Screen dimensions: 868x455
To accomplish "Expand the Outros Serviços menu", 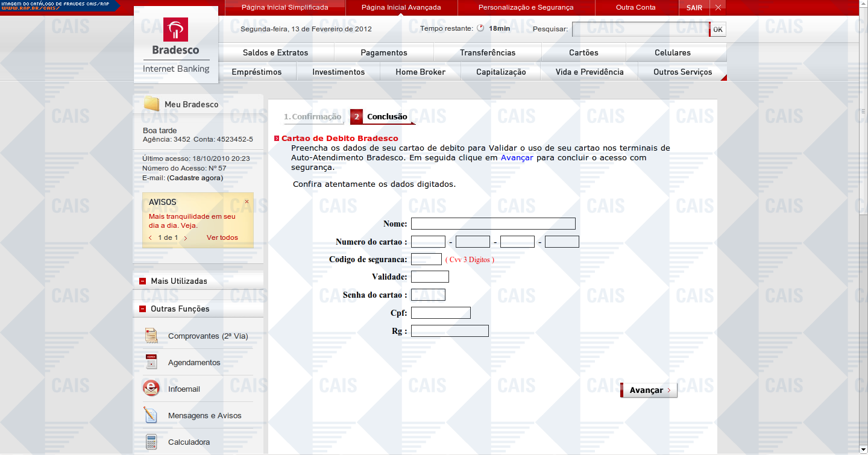I will (682, 72).
